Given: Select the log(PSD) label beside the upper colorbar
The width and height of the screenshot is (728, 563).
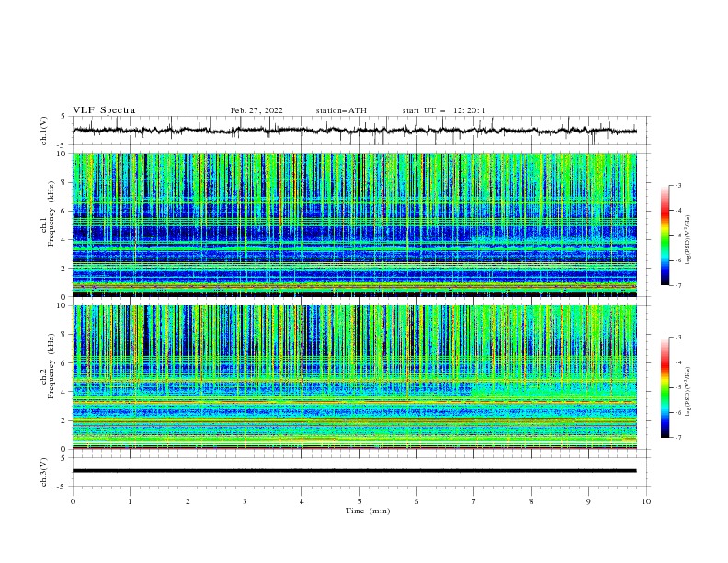Looking at the screenshot, I should 688,240.
